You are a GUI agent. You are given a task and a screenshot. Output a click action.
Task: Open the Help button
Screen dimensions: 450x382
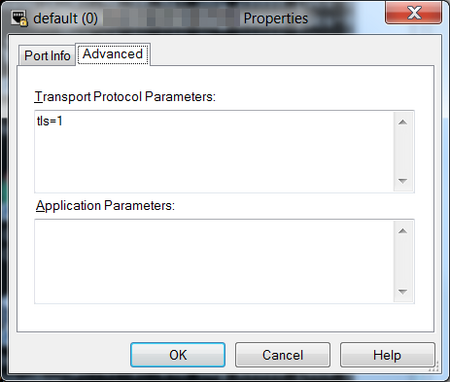point(387,355)
